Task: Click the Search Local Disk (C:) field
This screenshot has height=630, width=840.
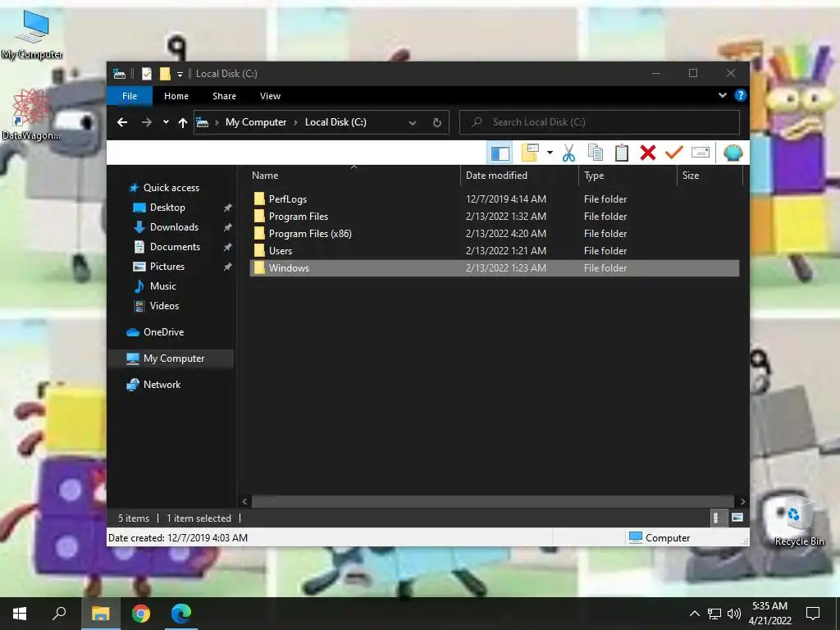Action: [x=600, y=122]
